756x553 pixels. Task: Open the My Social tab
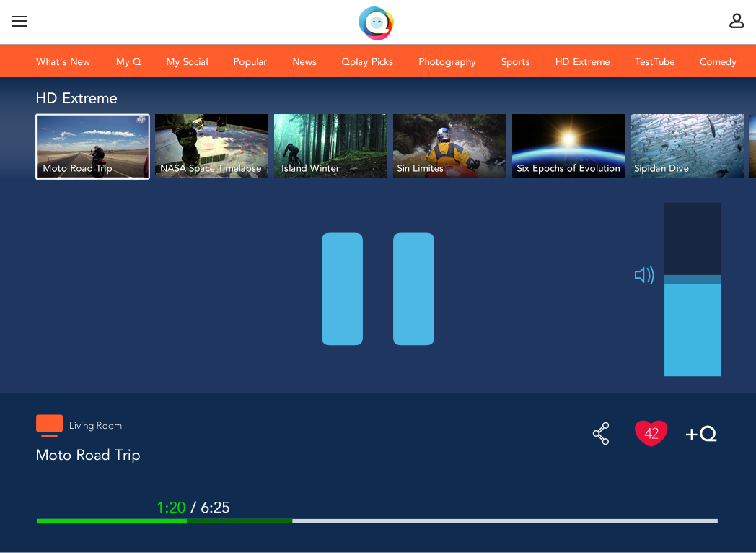point(187,62)
